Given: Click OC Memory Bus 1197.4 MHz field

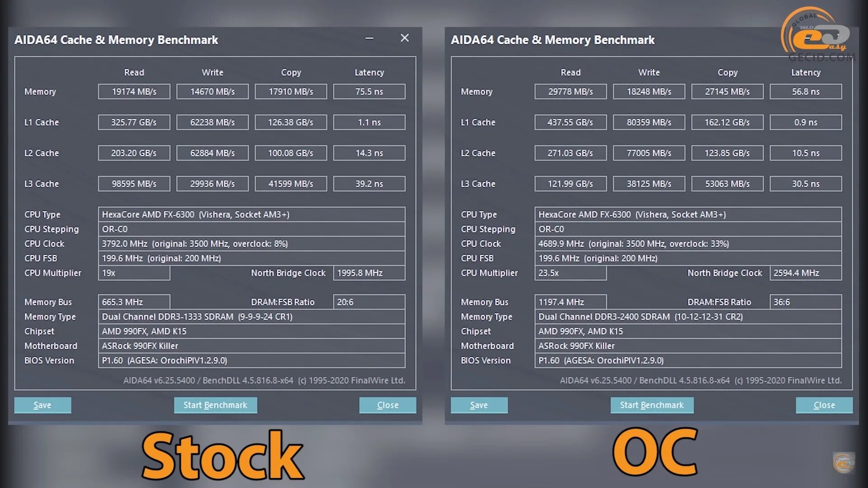Looking at the screenshot, I should [570, 302].
